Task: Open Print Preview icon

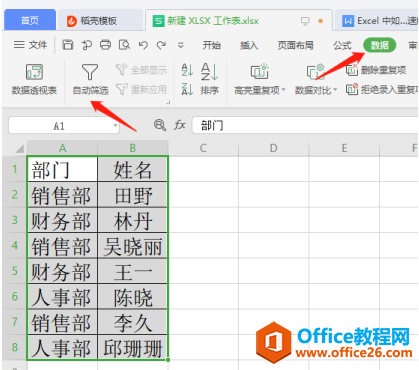Action: [x=124, y=45]
